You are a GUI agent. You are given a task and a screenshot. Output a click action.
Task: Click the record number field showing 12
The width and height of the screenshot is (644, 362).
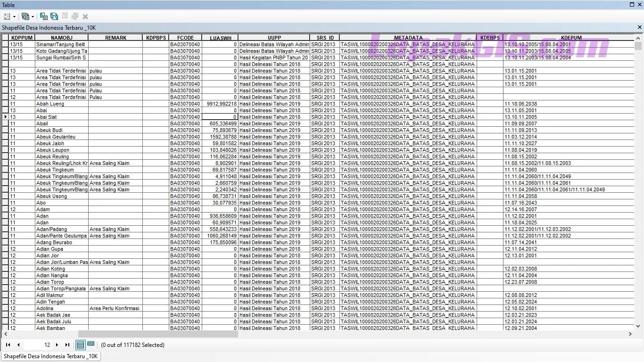click(38, 345)
